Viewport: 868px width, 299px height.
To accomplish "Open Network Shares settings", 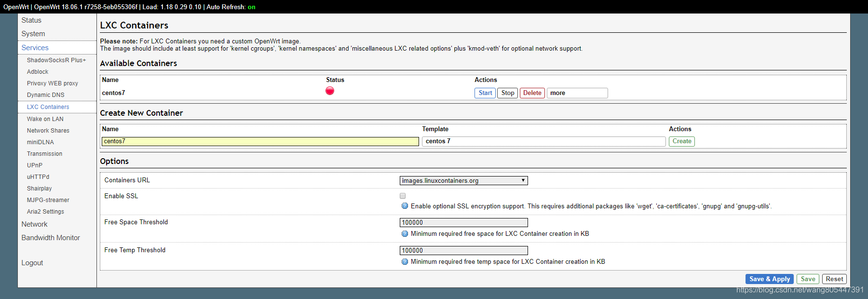I will click(x=48, y=131).
